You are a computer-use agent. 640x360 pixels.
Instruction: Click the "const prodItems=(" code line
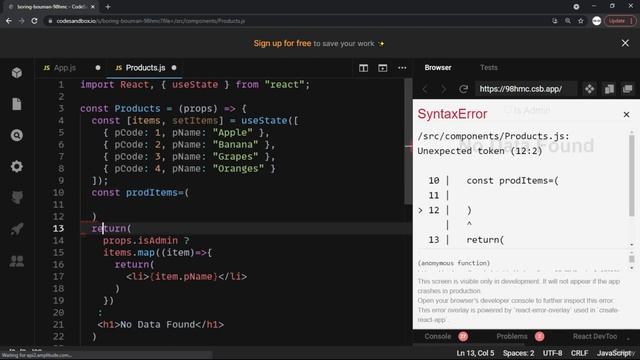pyautogui.click(x=140, y=193)
